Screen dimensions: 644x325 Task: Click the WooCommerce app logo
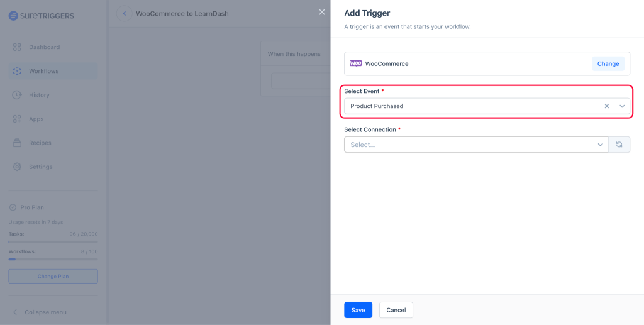coord(355,63)
